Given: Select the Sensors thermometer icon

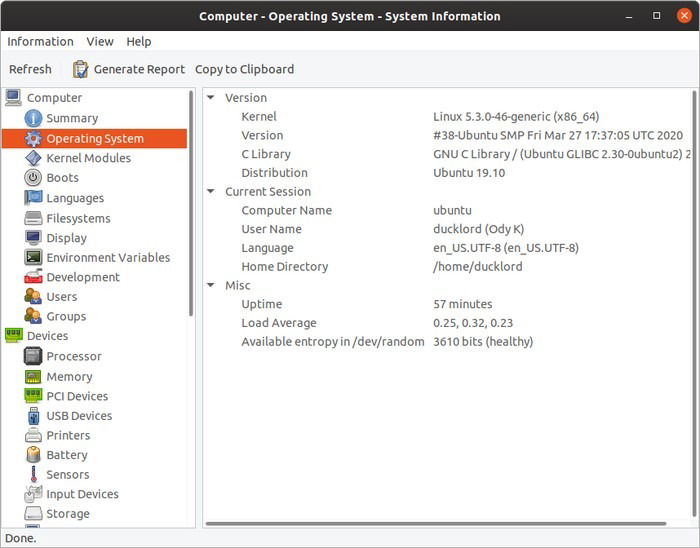Looking at the screenshot, I should [x=33, y=475].
